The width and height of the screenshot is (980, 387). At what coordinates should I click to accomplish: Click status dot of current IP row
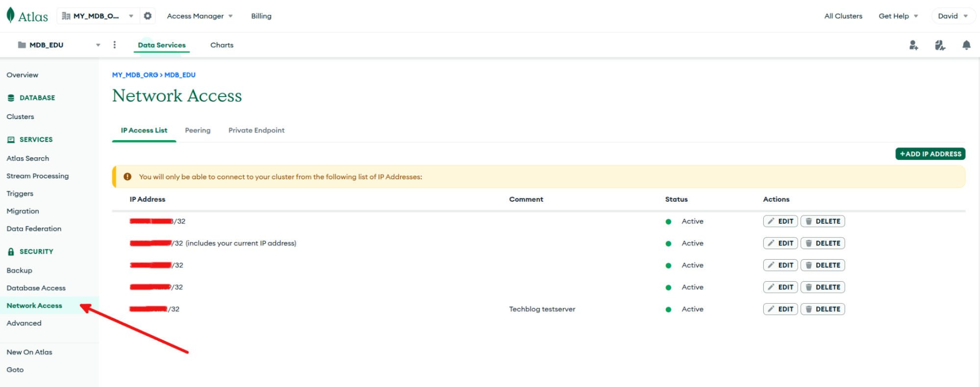click(668, 243)
